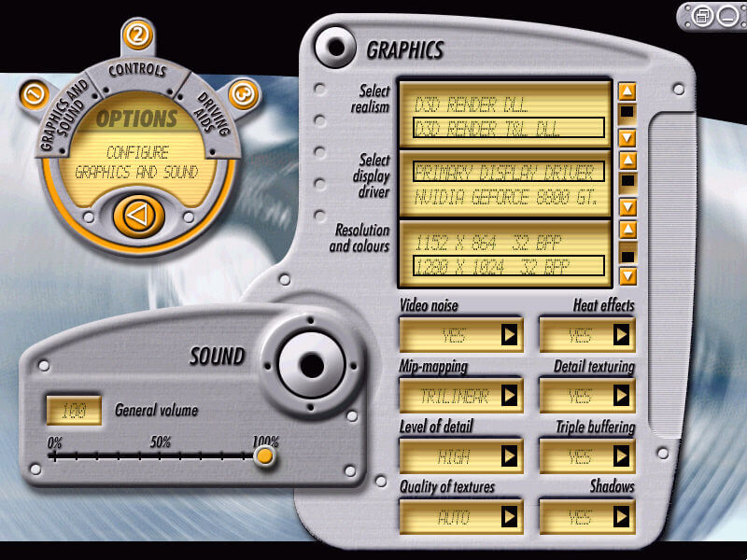
Task: Select NVIDIA GeForce 8800 GT driver entry
Action: point(505,197)
